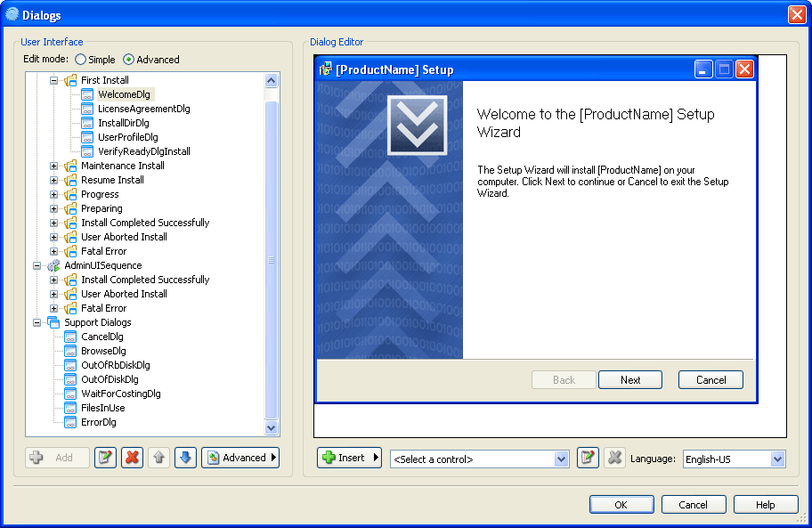
Task: Click the AdminUISequence gear icon
Action: tap(53, 265)
